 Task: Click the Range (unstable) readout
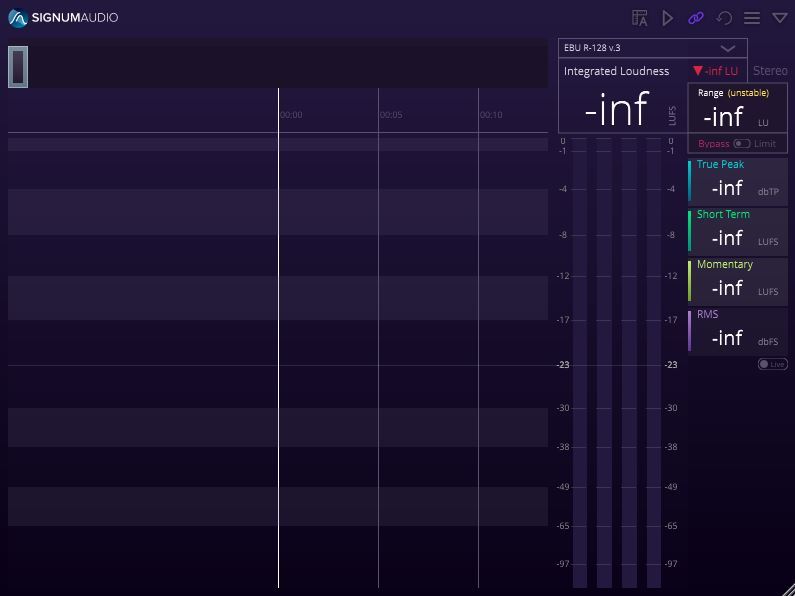coord(737,108)
